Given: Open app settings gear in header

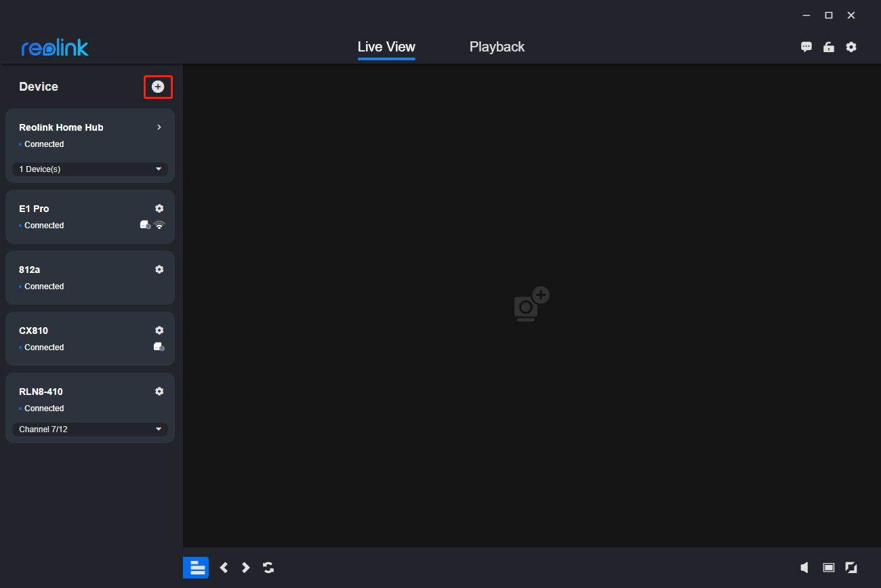Looking at the screenshot, I should tap(851, 47).
